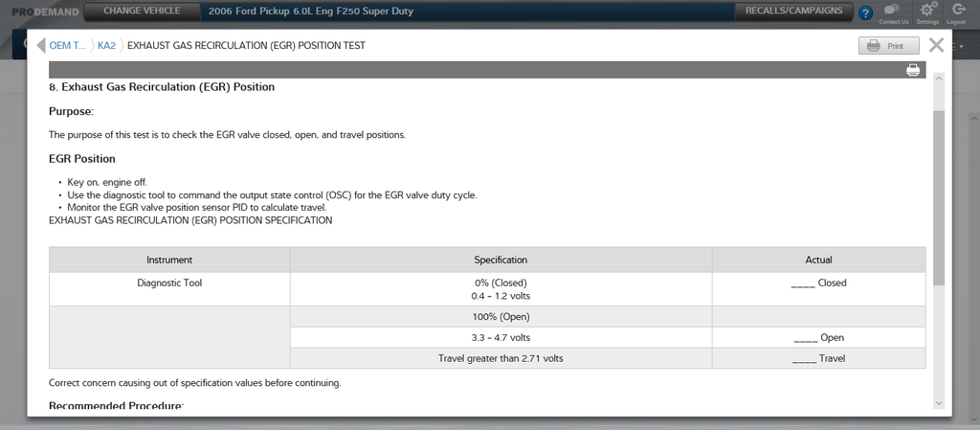The width and height of the screenshot is (980, 430).
Task: Click the '____ Closed' actual cell
Action: (819, 289)
